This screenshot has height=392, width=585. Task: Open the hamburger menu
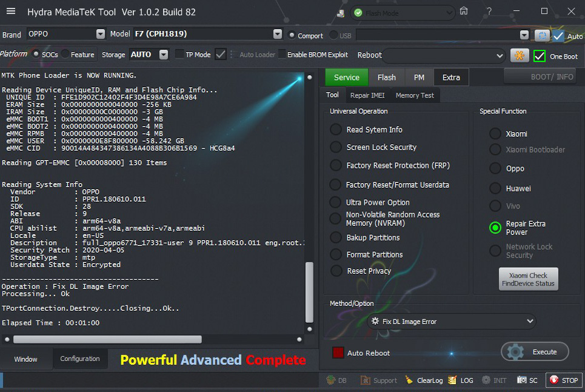click(x=11, y=12)
